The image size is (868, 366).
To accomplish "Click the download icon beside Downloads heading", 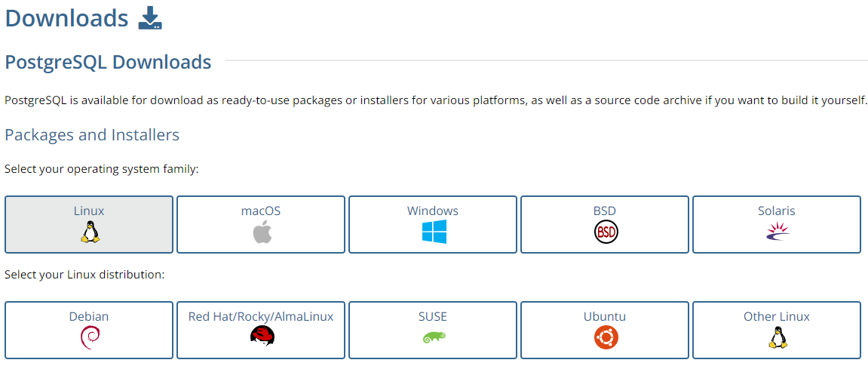I will click(x=150, y=17).
